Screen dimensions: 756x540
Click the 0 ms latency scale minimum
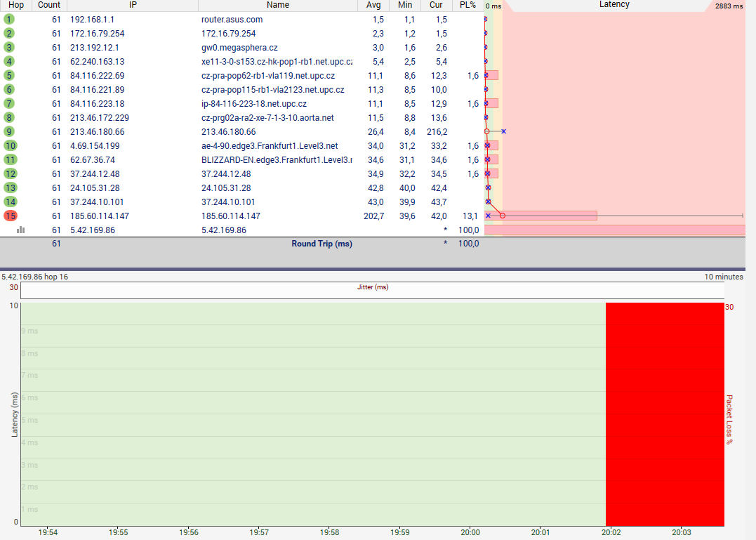(493, 6)
